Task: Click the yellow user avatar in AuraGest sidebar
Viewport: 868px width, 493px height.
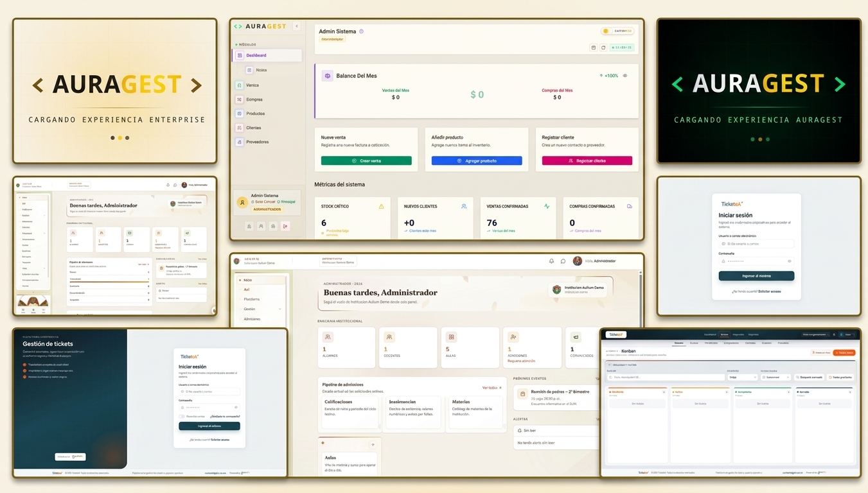Action: tap(242, 202)
